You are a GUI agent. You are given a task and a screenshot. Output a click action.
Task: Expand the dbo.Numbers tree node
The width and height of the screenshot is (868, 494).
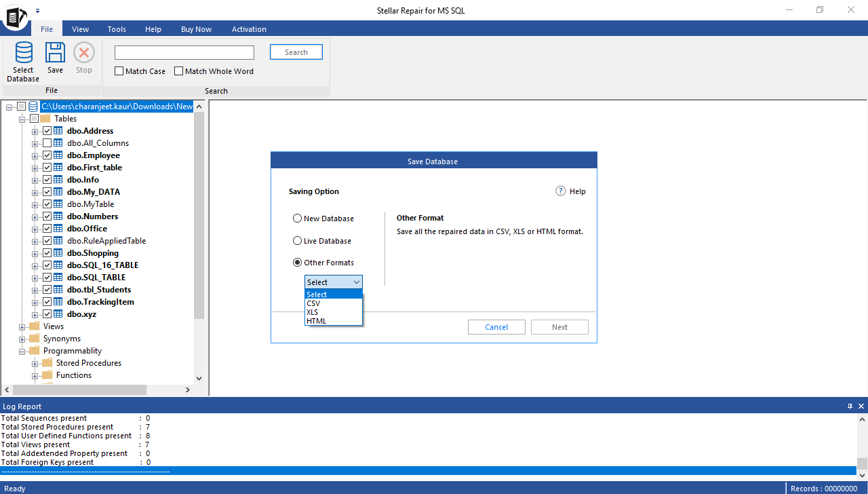pos(35,216)
